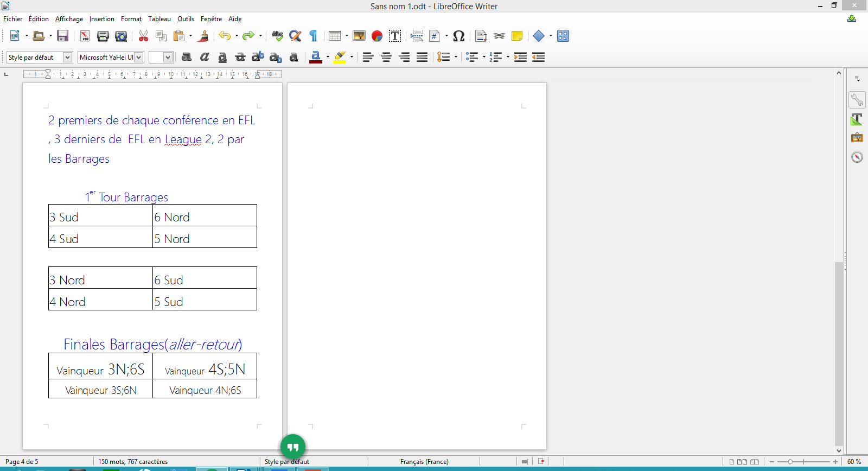The width and height of the screenshot is (868, 471).
Task: Click the Page 4 de 5 status field
Action: (x=22, y=462)
